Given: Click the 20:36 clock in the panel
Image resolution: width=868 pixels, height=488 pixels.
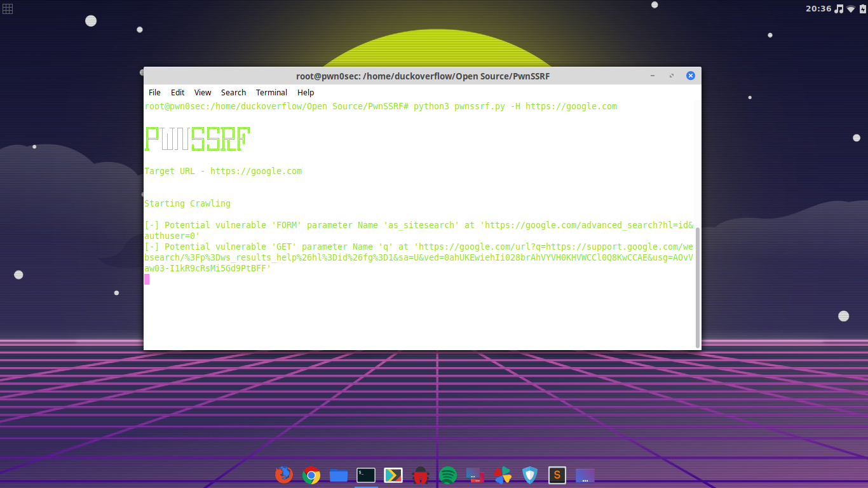Looking at the screenshot, I should 818,9.
